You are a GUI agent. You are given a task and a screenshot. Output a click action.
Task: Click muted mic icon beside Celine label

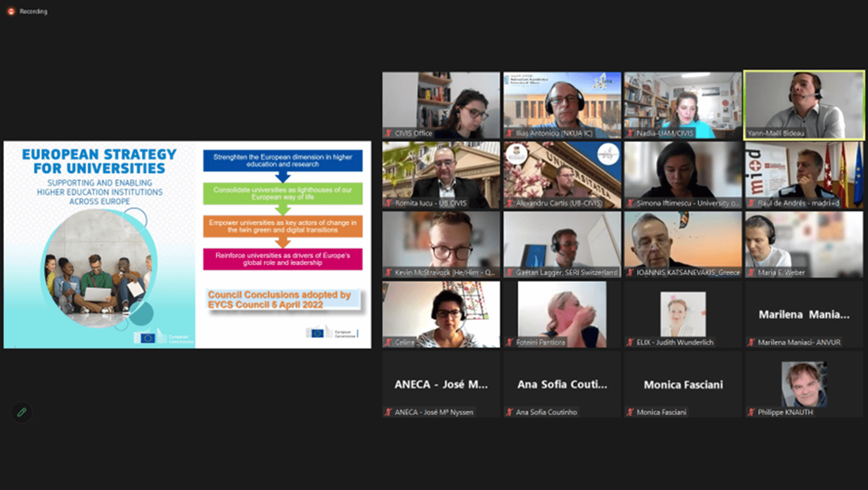point(388,342)
